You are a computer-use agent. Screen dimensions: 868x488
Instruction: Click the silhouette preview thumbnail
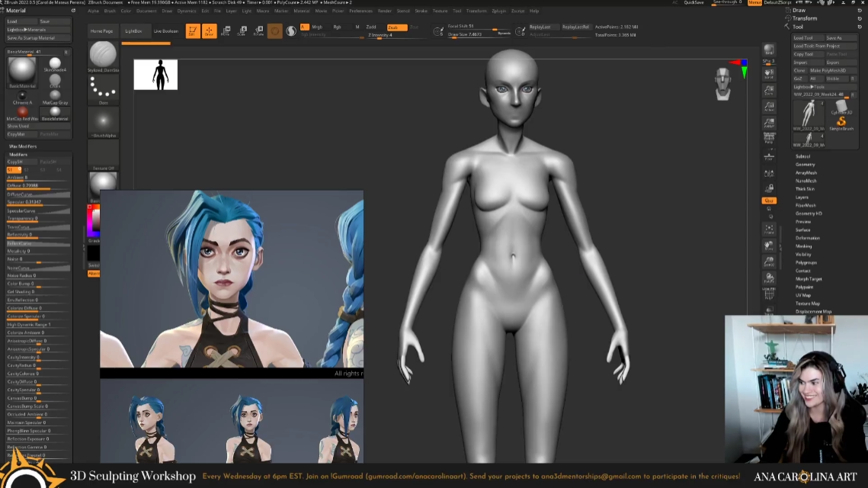click(x=155, y=75)
